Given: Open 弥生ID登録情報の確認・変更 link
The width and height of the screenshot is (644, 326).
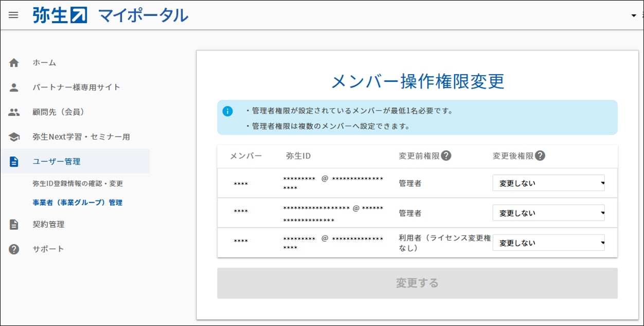Looking at the screenshot, I should tap(78, 184).
